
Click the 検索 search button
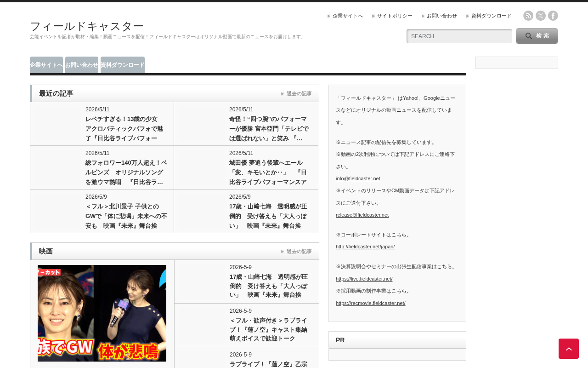tap(537, 36)
